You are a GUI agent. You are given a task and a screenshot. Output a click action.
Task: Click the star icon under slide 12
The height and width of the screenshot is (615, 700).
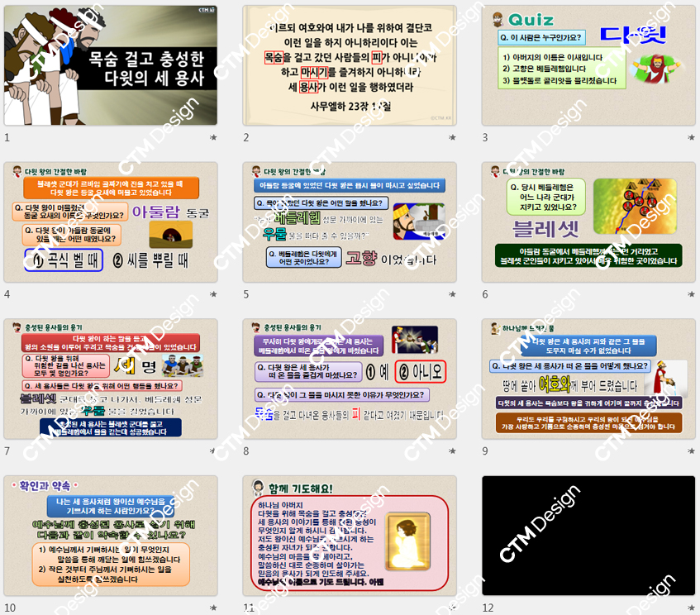691,608
